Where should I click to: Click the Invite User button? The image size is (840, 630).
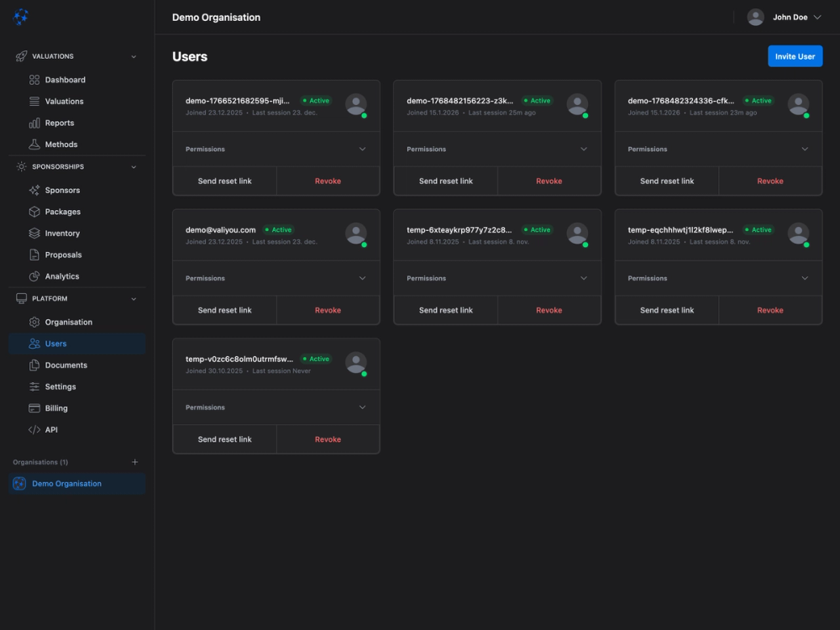pos(795,55)
